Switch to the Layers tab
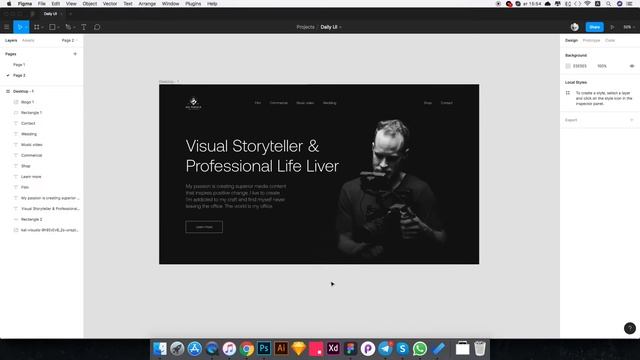This screenshot has height=360, width=640. tap(11, 40)
